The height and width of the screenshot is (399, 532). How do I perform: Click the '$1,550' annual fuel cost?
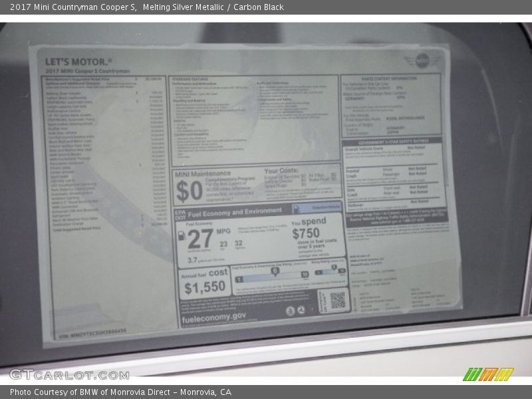[x=205, y=287]
